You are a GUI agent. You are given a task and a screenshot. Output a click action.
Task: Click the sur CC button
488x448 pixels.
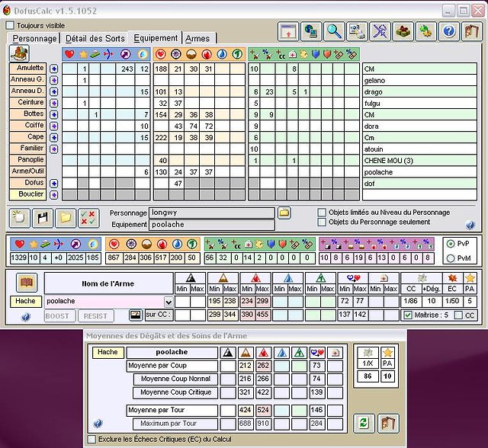tap(159, 315)
